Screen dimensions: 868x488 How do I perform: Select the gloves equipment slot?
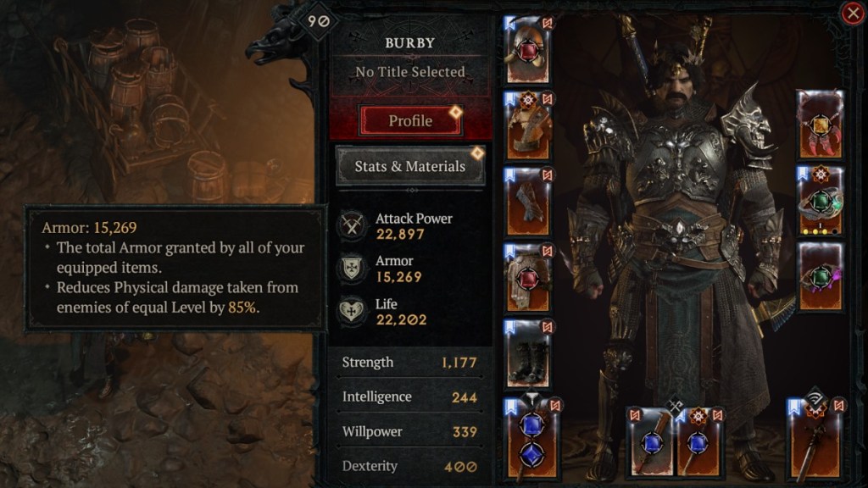click(x=528, y=202)
